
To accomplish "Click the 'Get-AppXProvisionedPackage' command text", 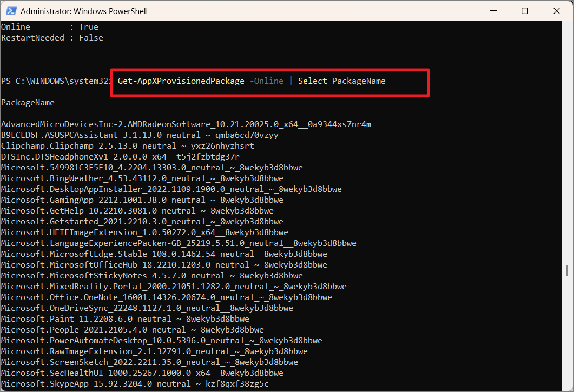I will [x=181, y=81].
